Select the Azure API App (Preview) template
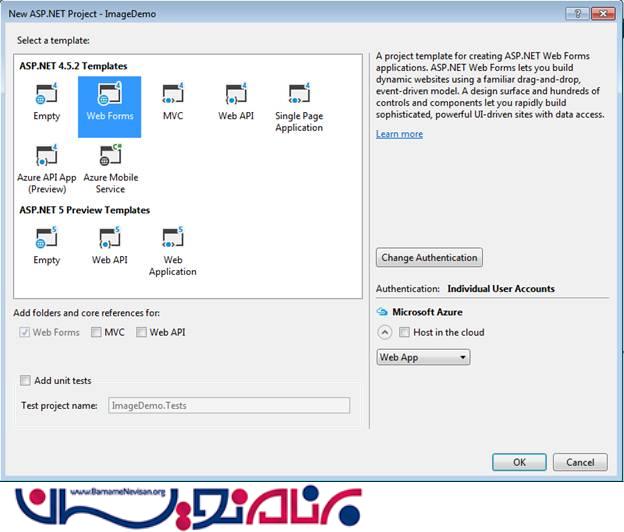624x532 pixels. (x=46, y=157)
